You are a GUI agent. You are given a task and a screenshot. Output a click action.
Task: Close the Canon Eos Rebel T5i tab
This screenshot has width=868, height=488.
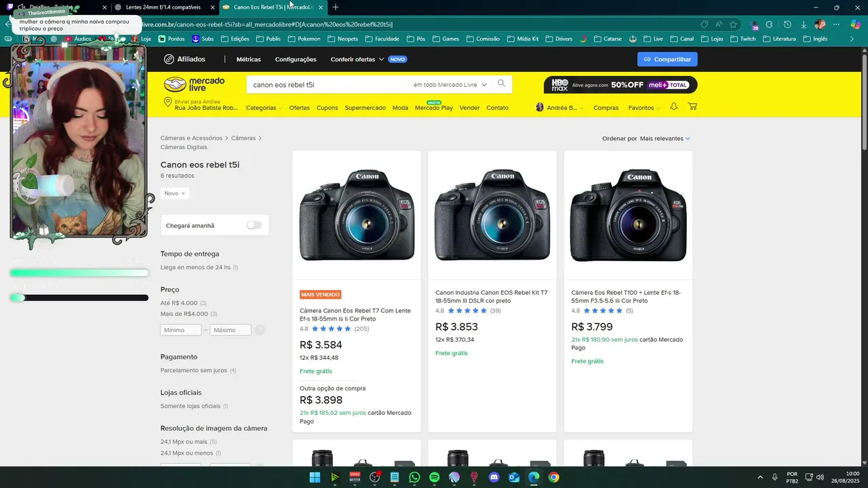320,7
